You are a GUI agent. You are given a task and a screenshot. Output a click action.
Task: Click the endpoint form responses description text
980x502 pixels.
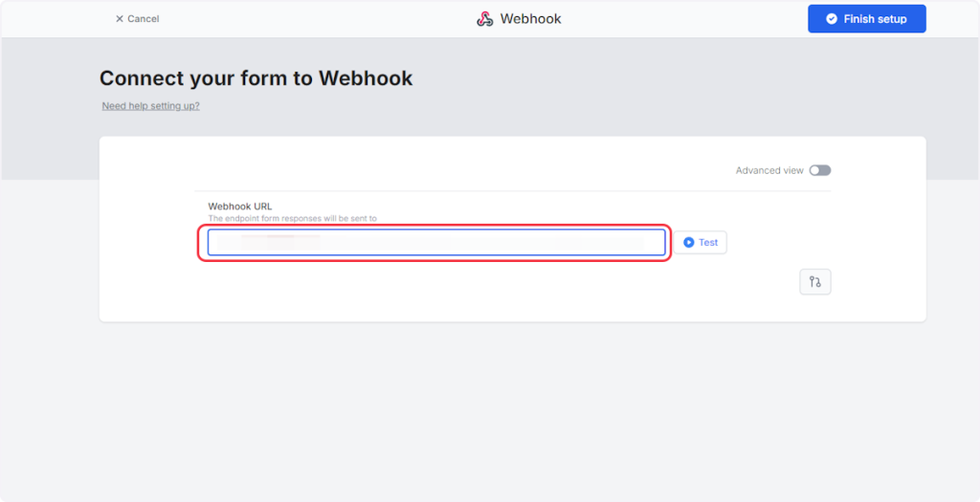[x=293, y=218]
